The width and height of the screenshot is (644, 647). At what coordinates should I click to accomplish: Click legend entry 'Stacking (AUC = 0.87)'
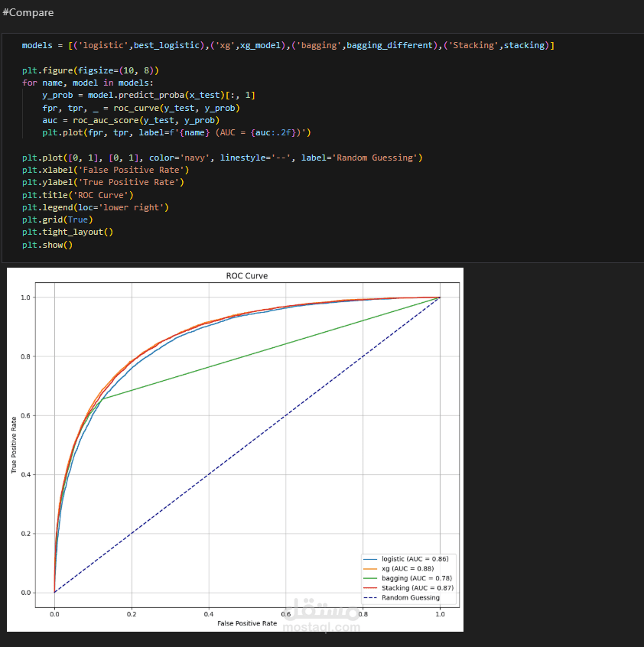pos(417,588)
